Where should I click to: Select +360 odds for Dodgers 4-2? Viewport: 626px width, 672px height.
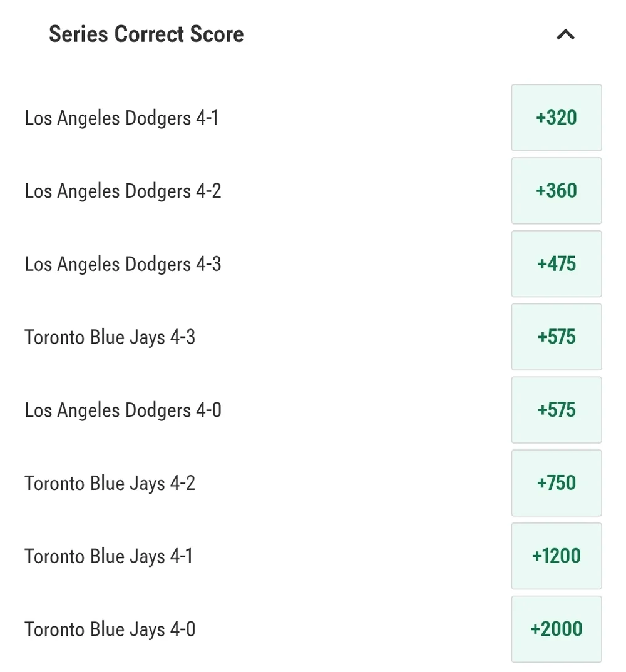[556, 191]
